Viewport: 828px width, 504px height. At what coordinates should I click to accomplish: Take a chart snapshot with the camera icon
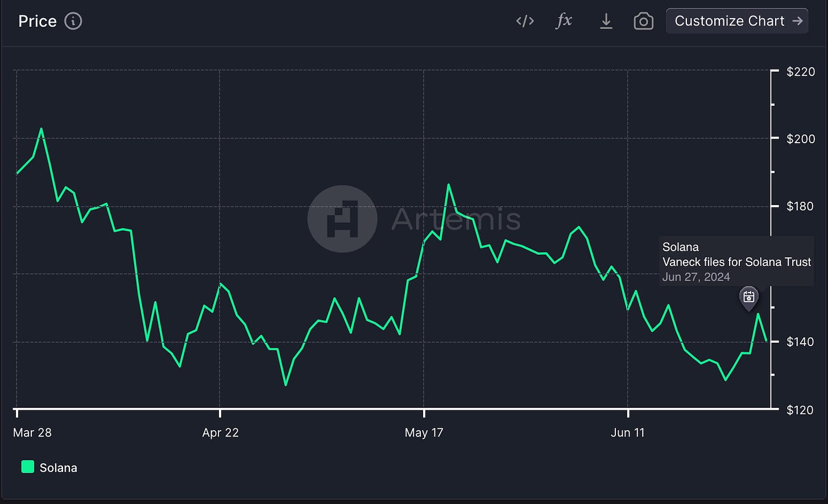(x=643, y=22)
